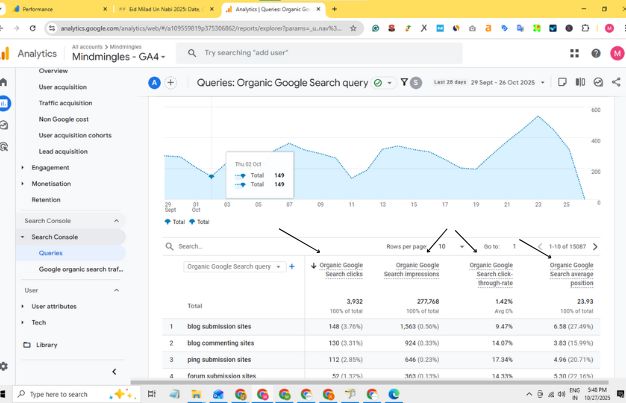Switch to the Eid Milad Un Nabi browser tab

(166, 9)
